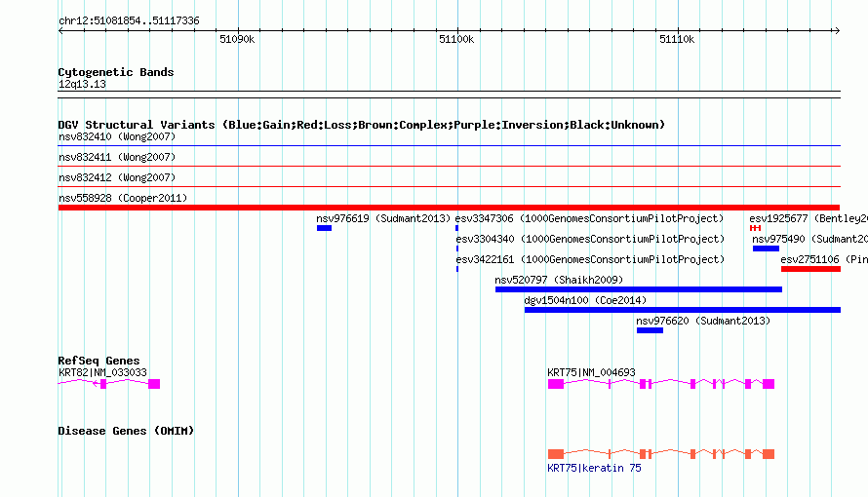
Task: Click the KRT82 magenta last exon block
Action: [x=154, y=384]
